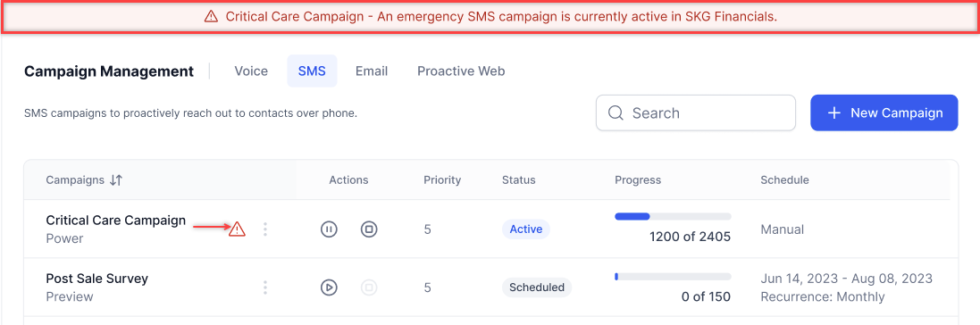The image size is (980, 325).
Task: Select the SMS tab
Action: click(312, 71)
